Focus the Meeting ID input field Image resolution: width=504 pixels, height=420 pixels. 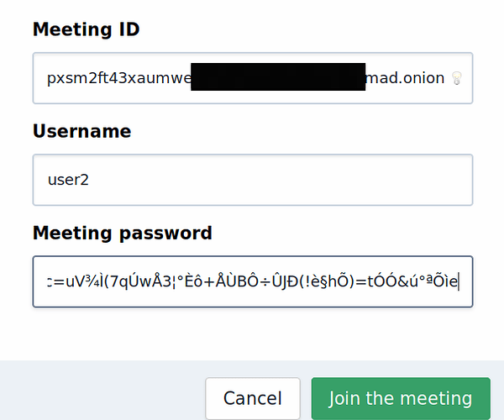tap(252, 79)
